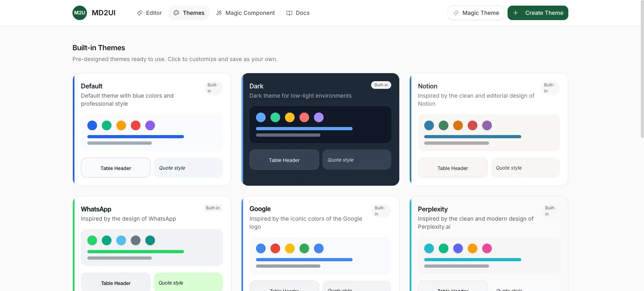This screenshot has width=644, height=291.
Task: Select the Google theme title
Action: tap(260, 209)
